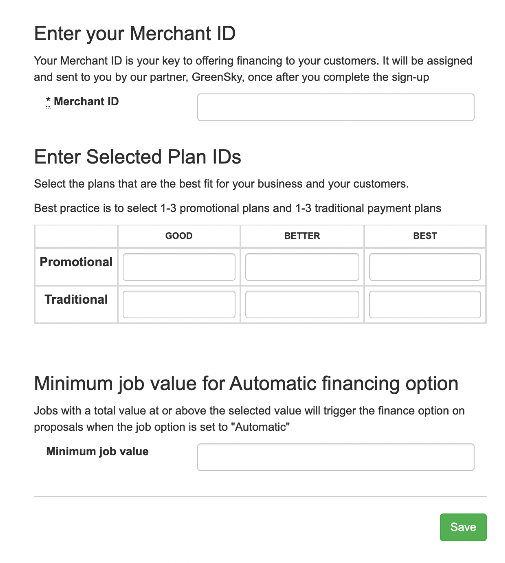Save the financing settings
Screen dimensions: 505x563
pos(463,527)
